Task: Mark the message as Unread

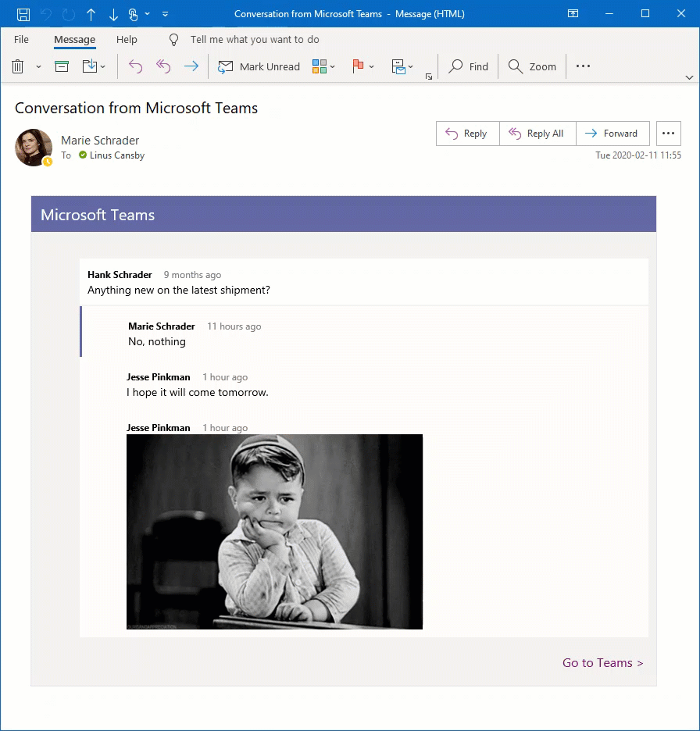Action: click(259, 66)
